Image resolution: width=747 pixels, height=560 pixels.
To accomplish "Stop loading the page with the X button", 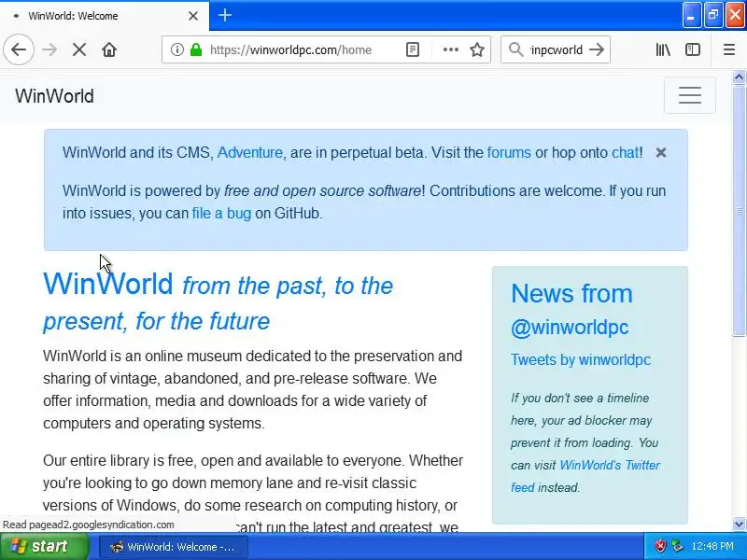I will pos(79,49).
